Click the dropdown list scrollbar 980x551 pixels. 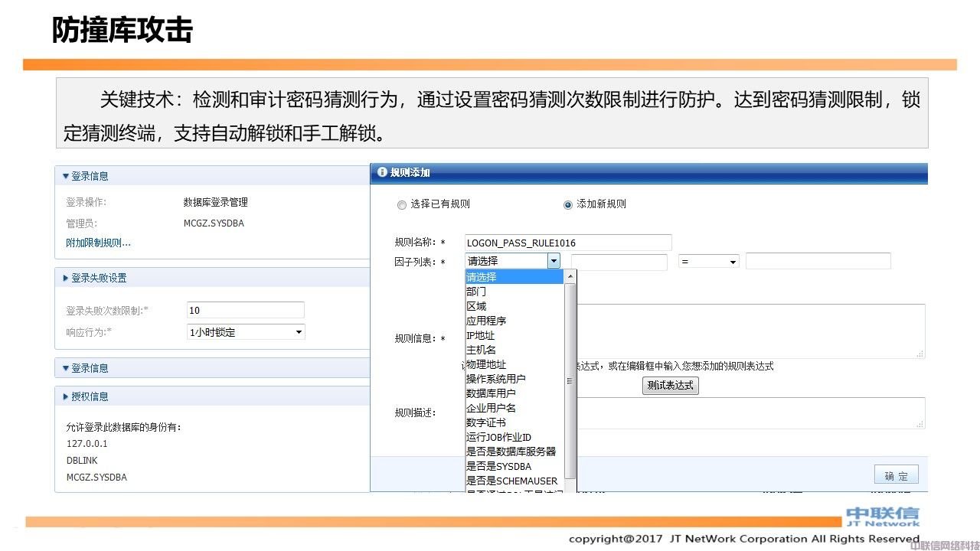(570, 380)
